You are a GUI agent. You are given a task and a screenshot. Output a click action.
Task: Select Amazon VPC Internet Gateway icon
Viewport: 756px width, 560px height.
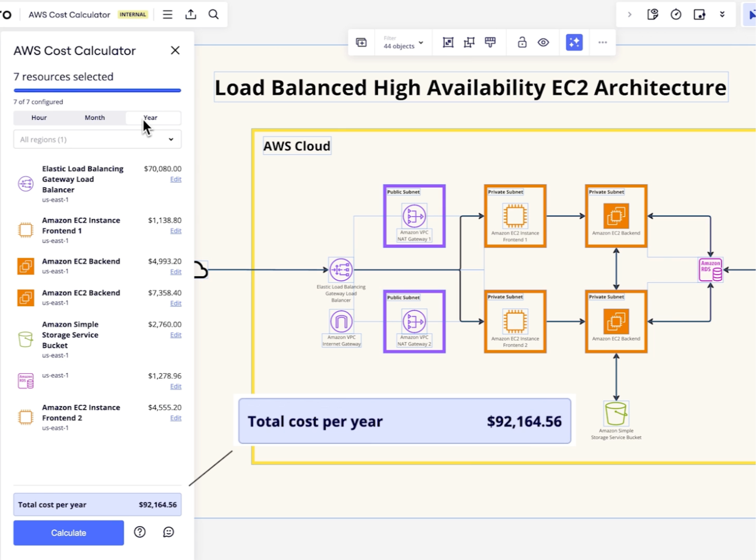pyautogui.click(x=341, y=322)
